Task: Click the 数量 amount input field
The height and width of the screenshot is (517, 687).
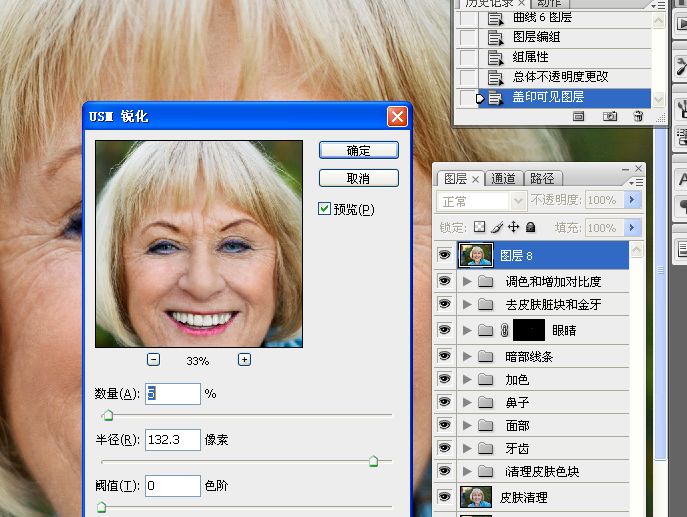Action: (173, 393)
